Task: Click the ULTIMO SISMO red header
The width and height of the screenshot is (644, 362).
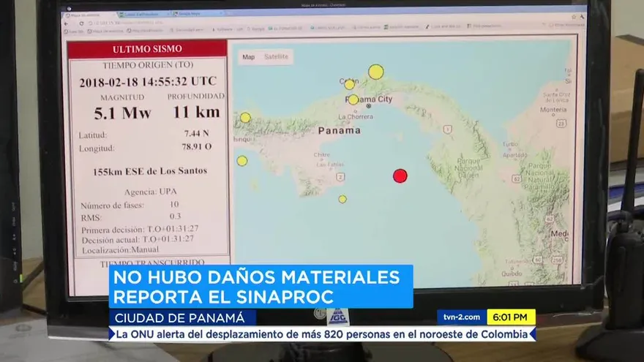Action: pyautogui.click(x=147, y=49)
